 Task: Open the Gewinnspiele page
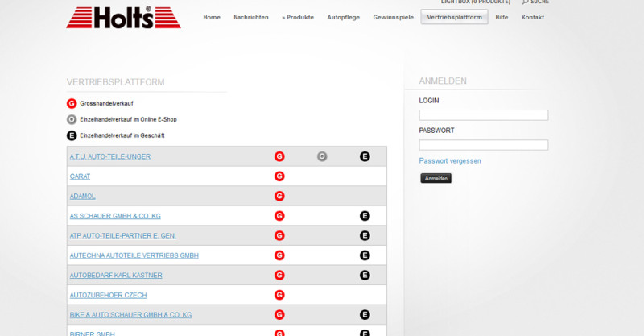pyautogui.click(x=393, y=17)
